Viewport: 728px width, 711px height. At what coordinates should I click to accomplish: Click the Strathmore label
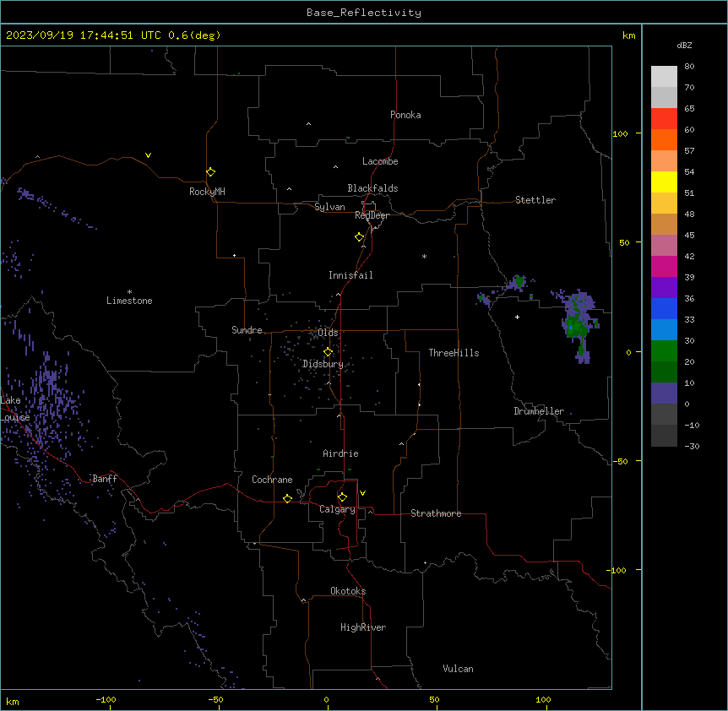pyautogui.click(x=436, y=513)
